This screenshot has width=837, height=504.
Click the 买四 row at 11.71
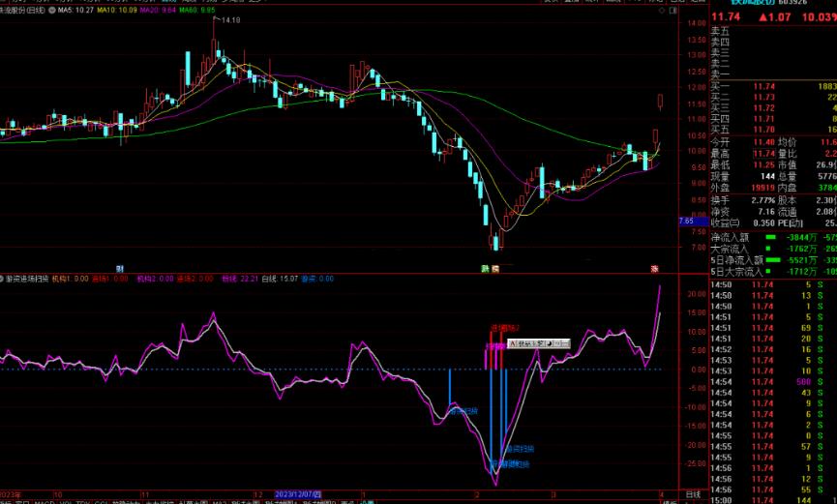773,119
